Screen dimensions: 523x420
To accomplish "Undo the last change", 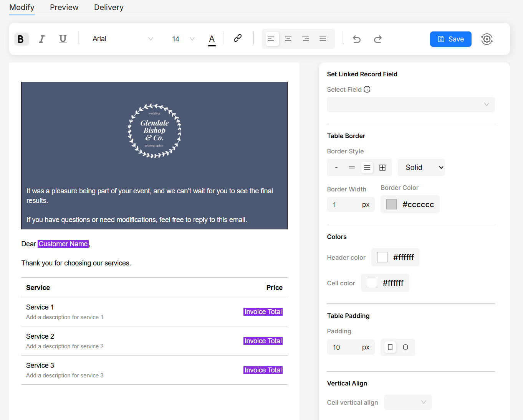I will click(357, 39).
